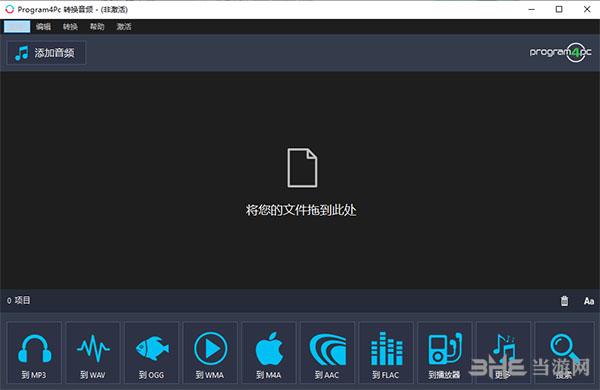Choose the 到 AAC format icon
Viewport: 600px width, 390px height.
(327, 353)
